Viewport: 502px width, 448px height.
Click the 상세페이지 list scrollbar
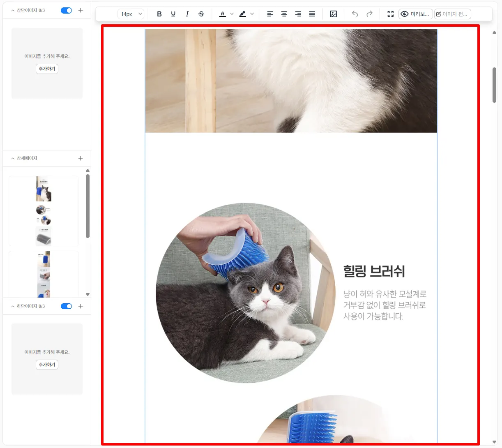pyautogui.click(x=88, y=206)
